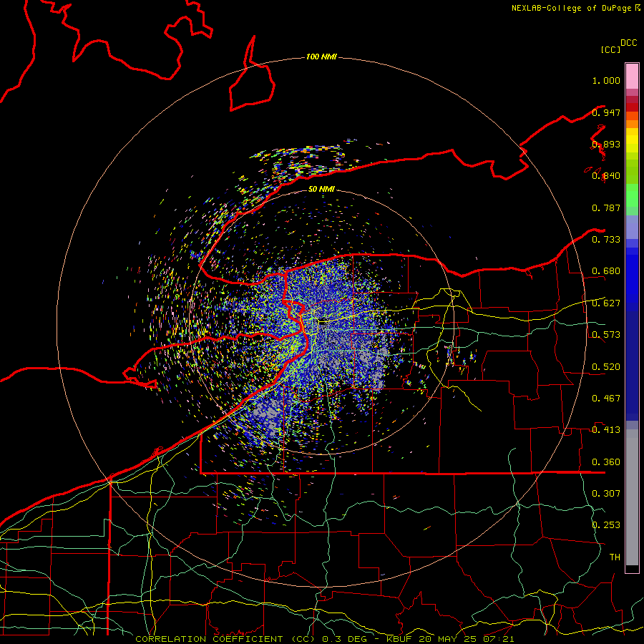Click the 0.253 scale value
The image size is (644, 644).
click(606, 525)
